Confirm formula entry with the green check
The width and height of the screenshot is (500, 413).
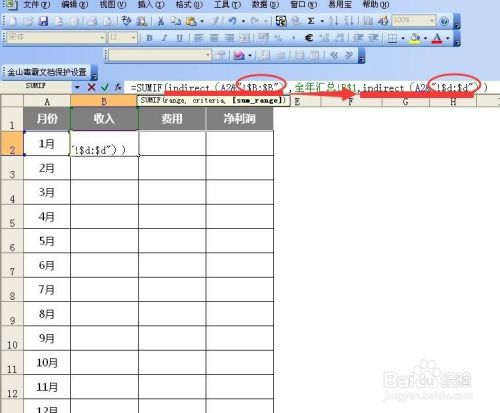pos(105,87)
